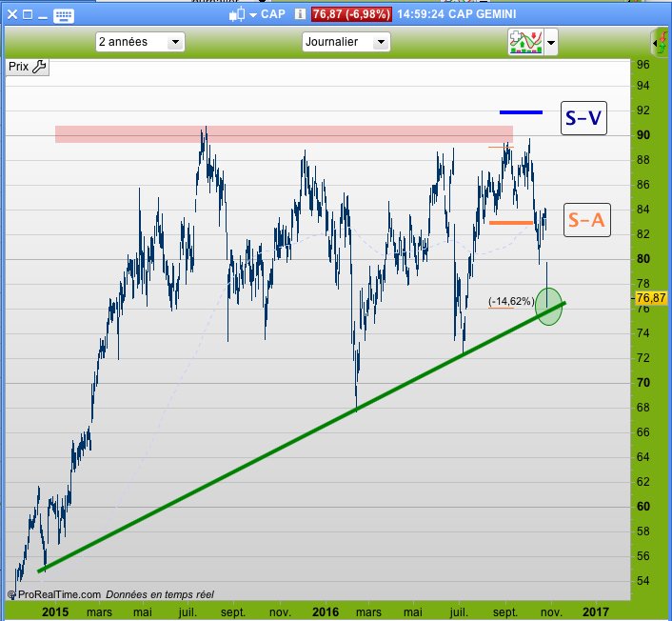Screen dimensions: 672x621
Task: Click the 14:59:24 timestamp in title bar
Action: [x=421, y=14]
